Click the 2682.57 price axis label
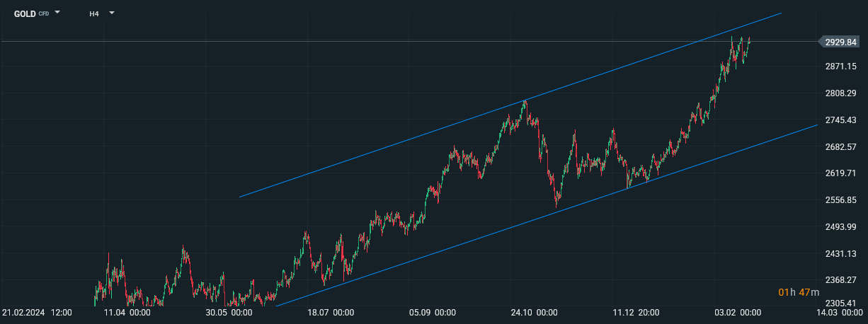 tap(841, 147)
